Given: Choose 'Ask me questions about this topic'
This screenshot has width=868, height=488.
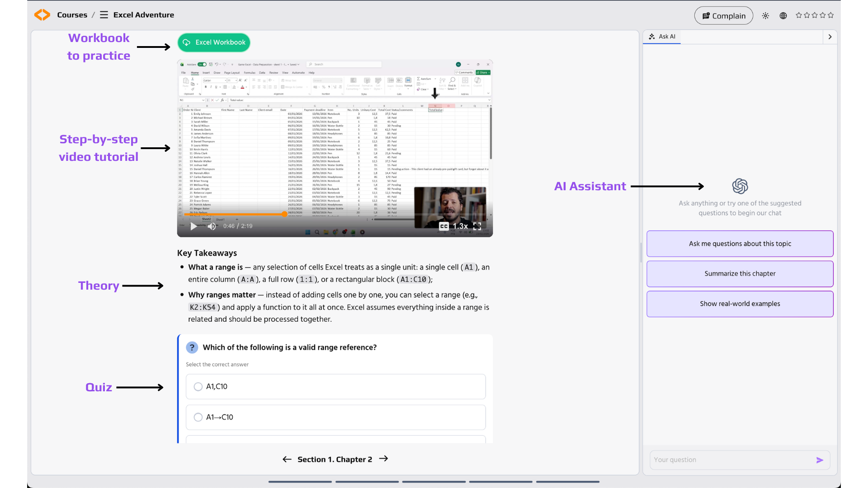Looking at the screenshot, I should click(x=740, y=244).
